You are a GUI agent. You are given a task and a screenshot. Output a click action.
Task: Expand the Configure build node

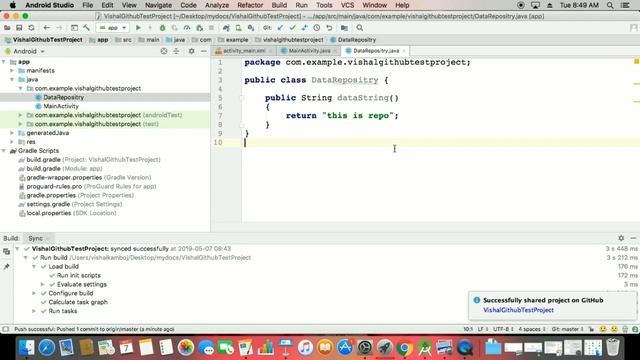(x=34, y=293)
